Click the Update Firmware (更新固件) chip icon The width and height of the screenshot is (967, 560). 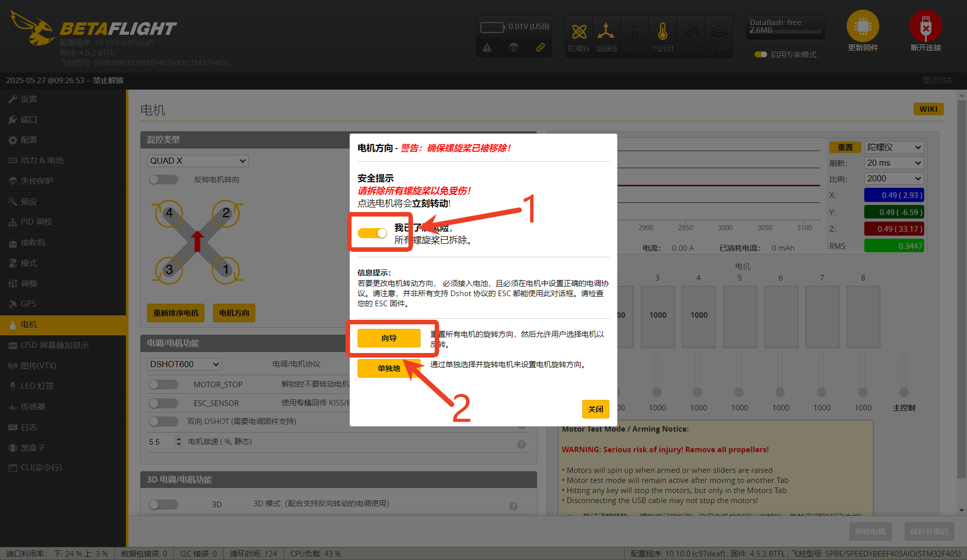tap(862, 26)
